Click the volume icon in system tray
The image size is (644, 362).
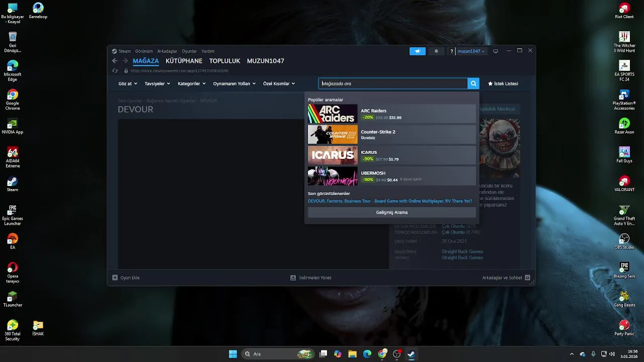pos(612,354)
